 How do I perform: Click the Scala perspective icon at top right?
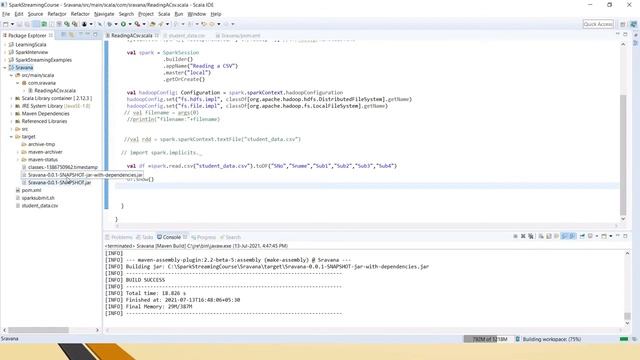click(x=633, y=24)
